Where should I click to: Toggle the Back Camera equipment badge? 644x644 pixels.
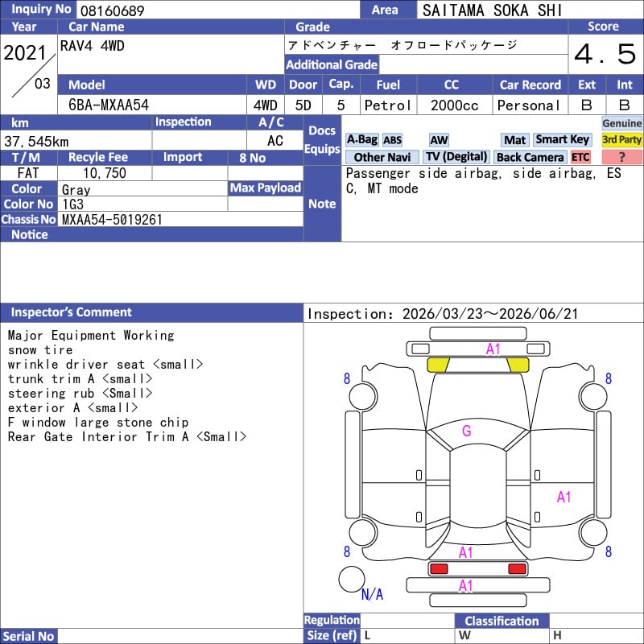pyautogui.click(x=530, y=157)
